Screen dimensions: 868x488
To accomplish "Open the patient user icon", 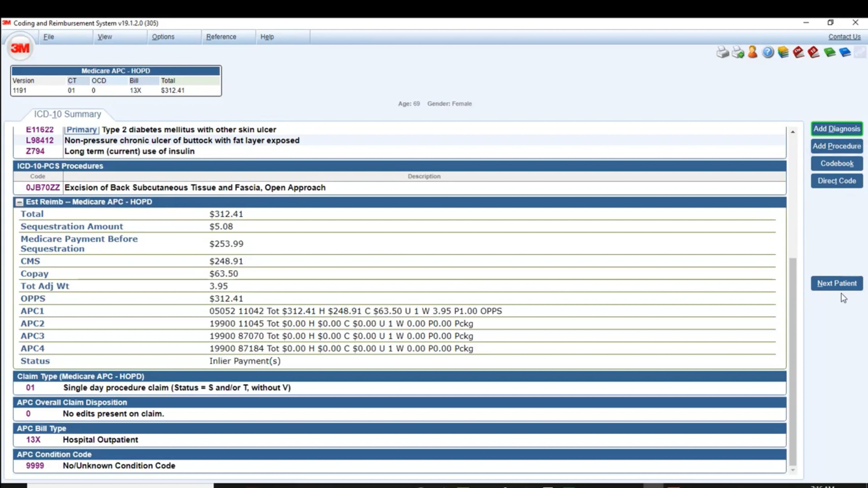I will click(753, 52).
